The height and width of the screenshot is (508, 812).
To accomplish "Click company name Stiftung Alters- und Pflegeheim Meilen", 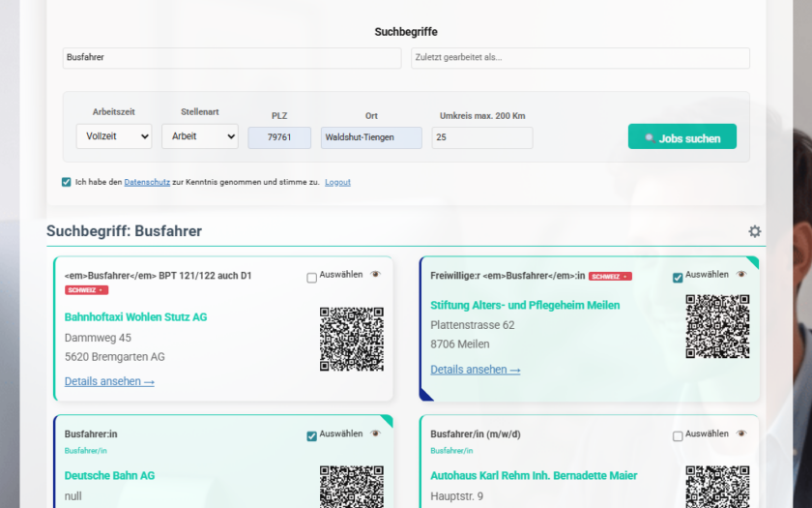I will tap(525, 306).
